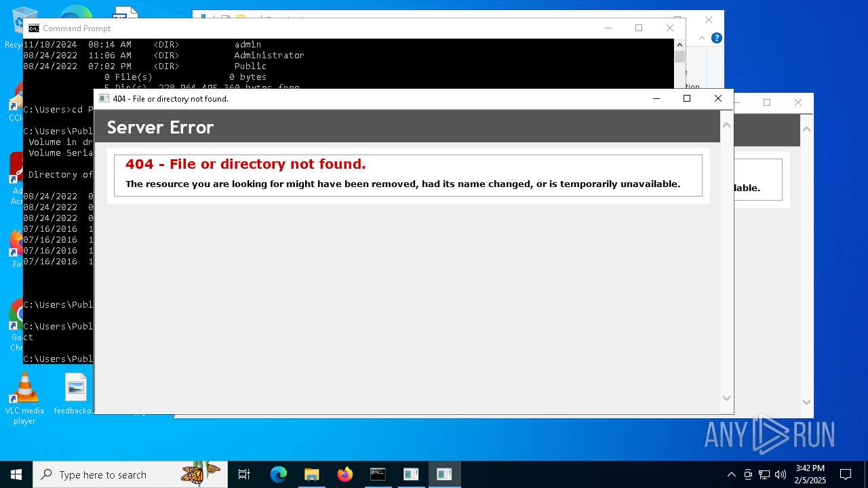
Task: Click the blue help icon in File Explorer
Action: (x=716, y=38)
